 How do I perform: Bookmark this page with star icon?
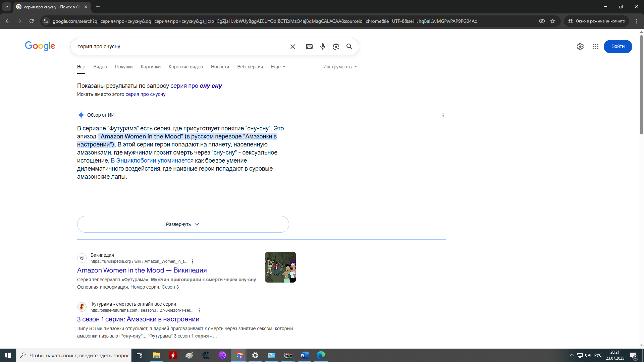[553, 21]
